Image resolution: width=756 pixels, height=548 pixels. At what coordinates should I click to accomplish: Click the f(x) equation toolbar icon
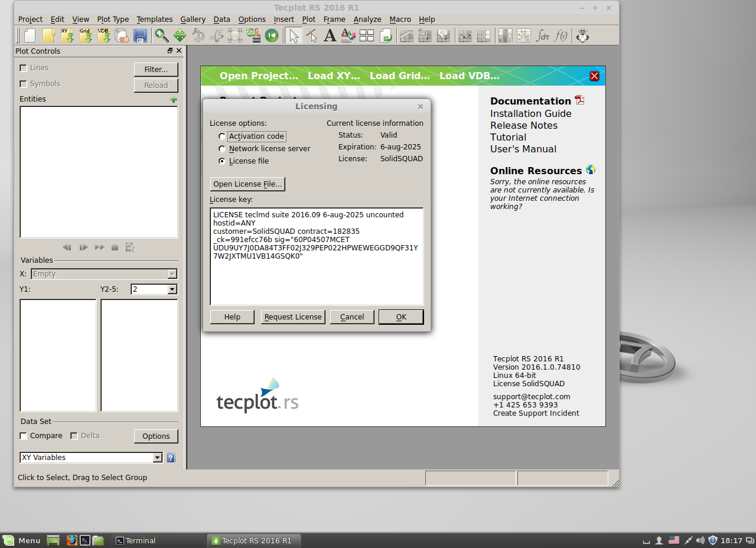tap(561, 35)
